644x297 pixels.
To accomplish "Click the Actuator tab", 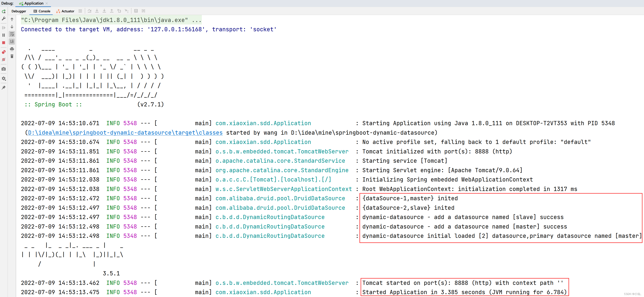I will (64, 11).
